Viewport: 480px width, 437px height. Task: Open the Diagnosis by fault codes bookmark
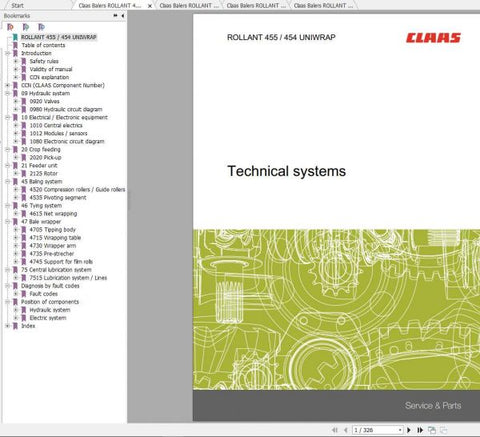[x=50, y=286]
